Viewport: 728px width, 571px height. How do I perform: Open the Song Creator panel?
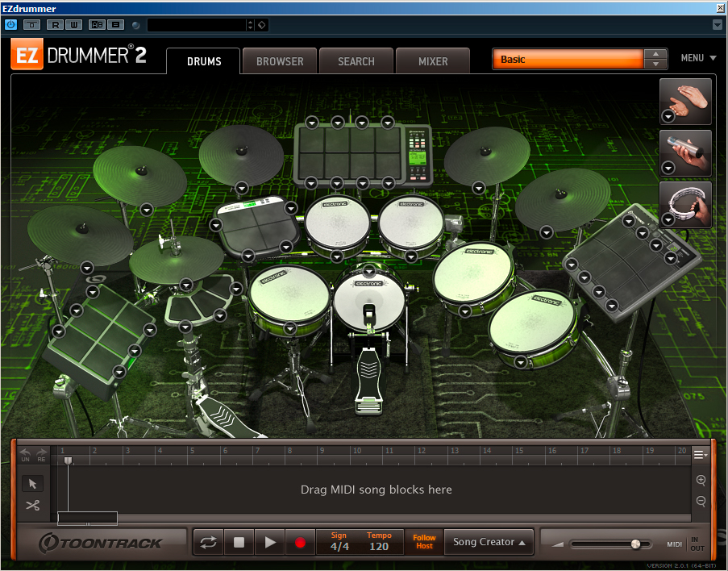(489, 542)
